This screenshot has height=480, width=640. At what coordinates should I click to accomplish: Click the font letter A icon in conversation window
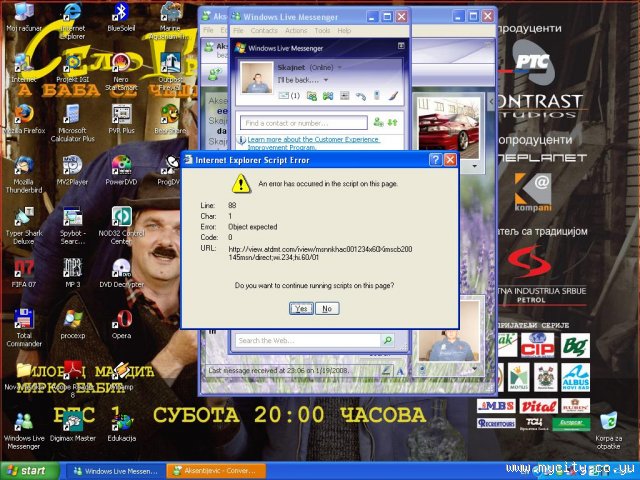400,371
